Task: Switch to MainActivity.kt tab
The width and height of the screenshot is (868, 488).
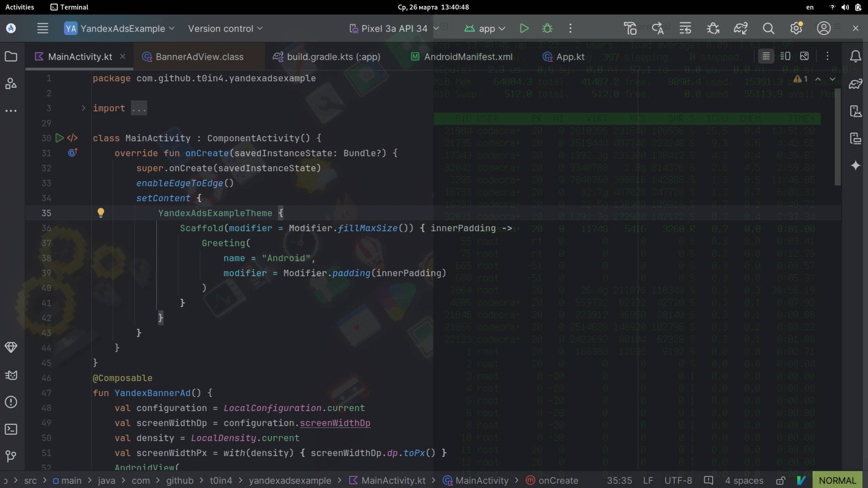Action: (80, 57)
